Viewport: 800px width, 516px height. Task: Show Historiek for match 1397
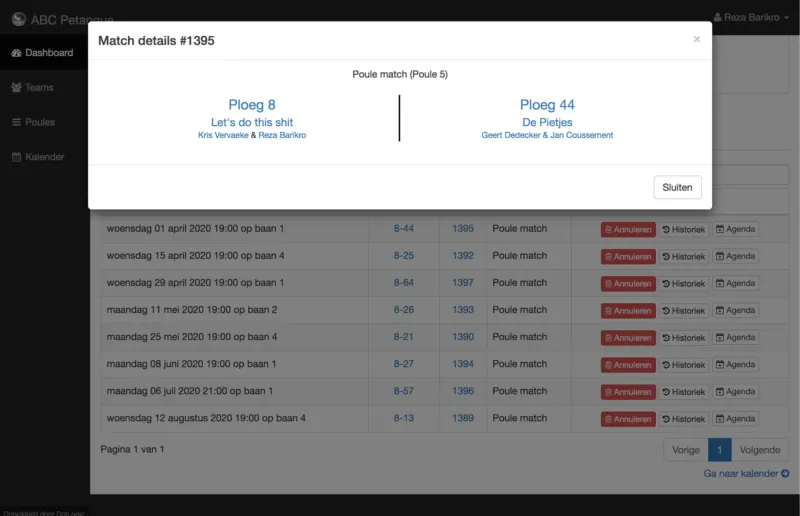point(684,283)
